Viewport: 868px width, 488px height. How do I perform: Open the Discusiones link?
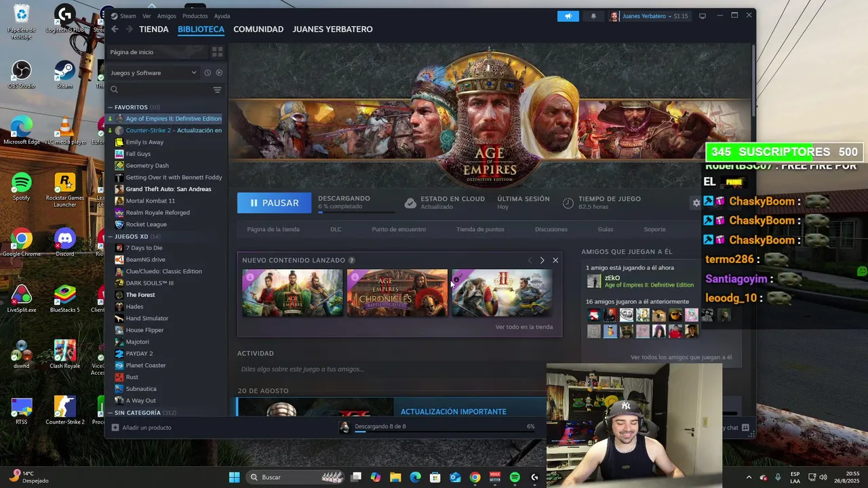[551, 229]
